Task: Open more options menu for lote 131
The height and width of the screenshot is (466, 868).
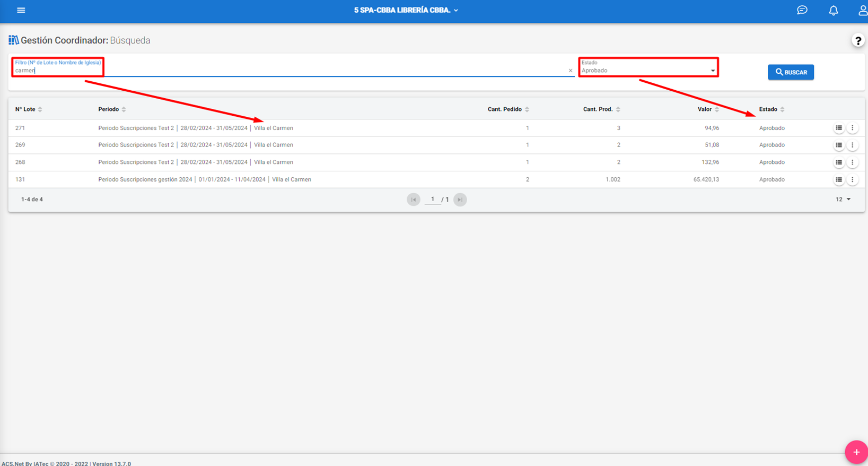Action: coord(853,179)
